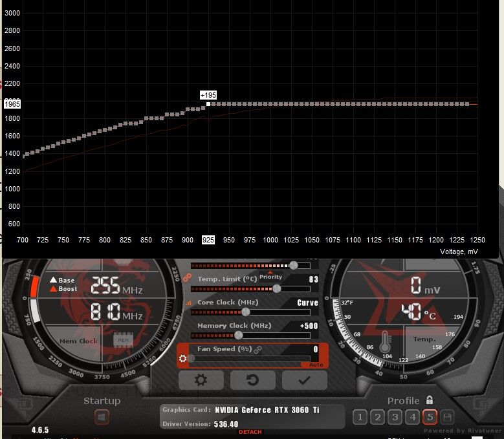This screenshot has height=439, width=504.
Task: Toggle the profile lock padlock icon
Action: point(430,400)
